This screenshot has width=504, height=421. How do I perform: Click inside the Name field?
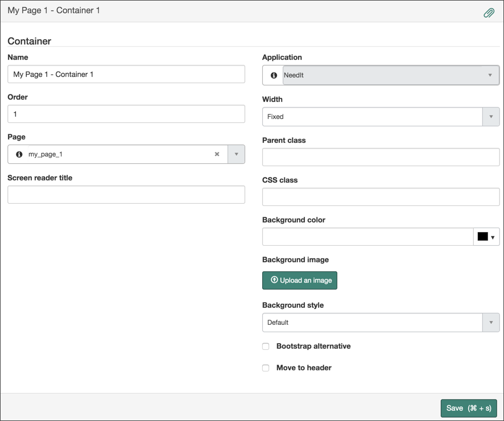coord(126,74)
